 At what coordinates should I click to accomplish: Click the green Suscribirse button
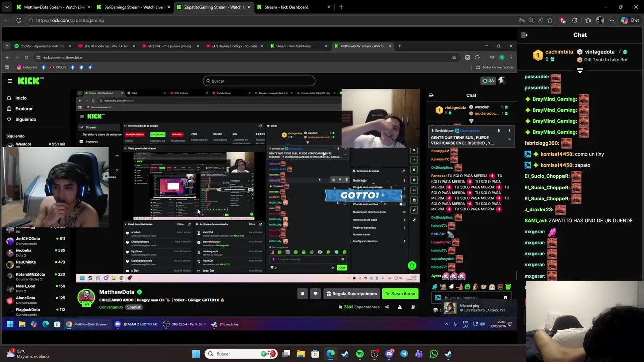(x=400, y=294)
